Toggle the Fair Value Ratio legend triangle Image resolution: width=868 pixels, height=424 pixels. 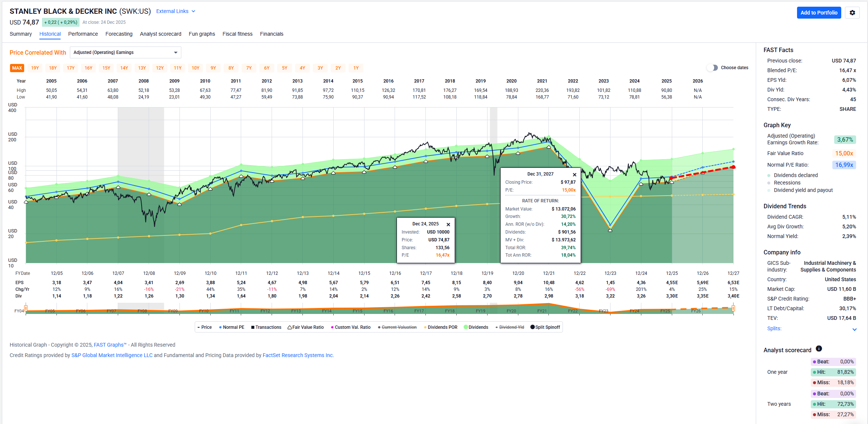coord(289,327)
